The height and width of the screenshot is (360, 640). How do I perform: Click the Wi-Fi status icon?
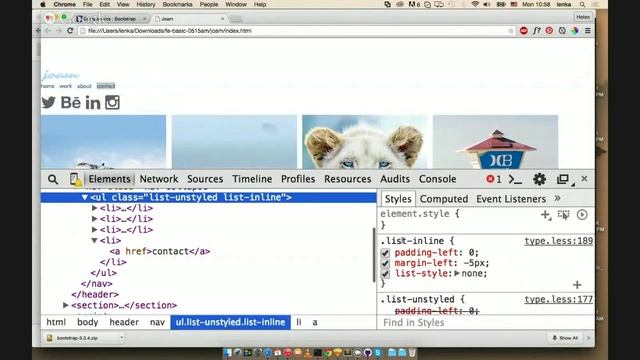click(475, 4)
